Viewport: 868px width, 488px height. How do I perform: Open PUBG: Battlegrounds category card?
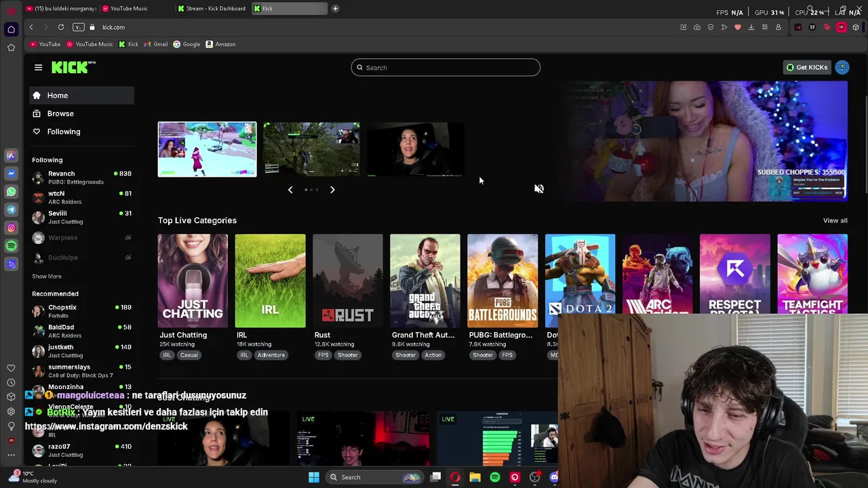(x=502, y=281)
